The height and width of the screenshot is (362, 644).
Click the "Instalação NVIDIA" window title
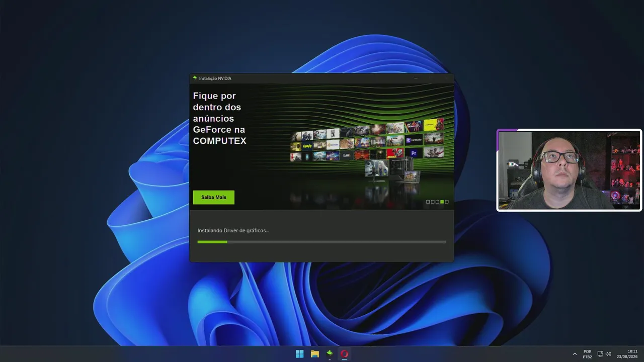click(x=215, y=78)
